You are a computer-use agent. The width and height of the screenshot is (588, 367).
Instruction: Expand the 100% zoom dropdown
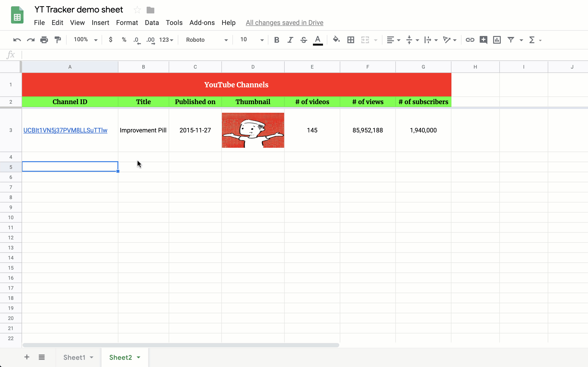(85, 40)
